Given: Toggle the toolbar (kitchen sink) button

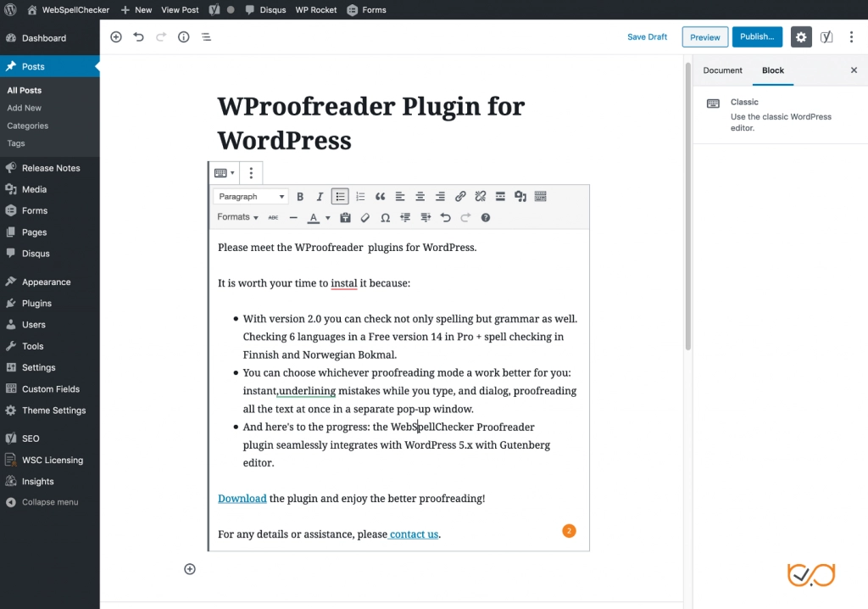Looking at the screenshot, I should [540, 196].
